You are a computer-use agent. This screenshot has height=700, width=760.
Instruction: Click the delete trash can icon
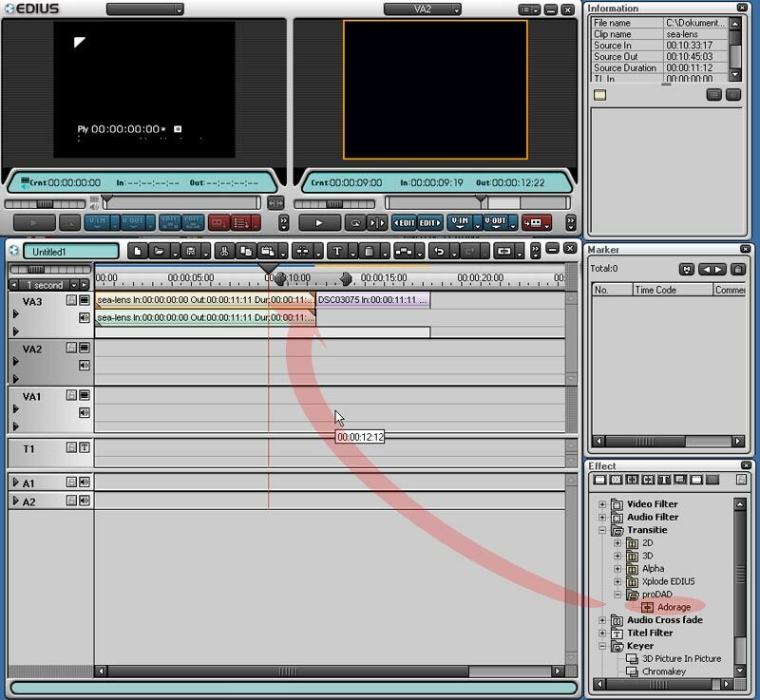pos(369,251)
